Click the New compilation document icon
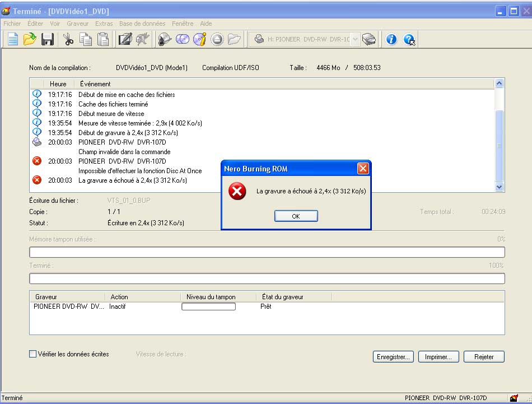Screen dimensions: 532x404 pos(12,39)
